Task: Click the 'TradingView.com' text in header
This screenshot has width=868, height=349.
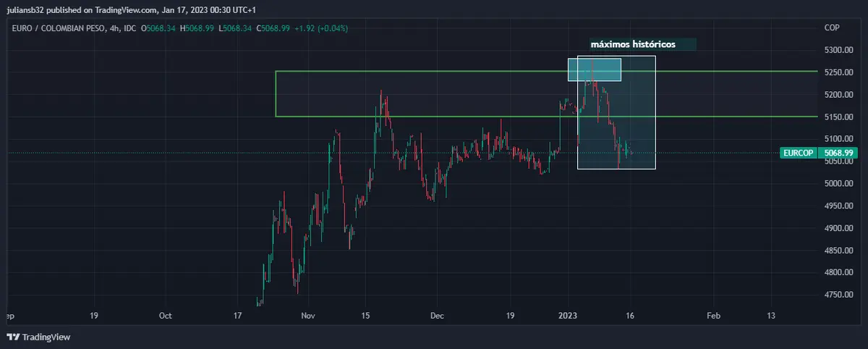Action: click(x=127, y=9)
